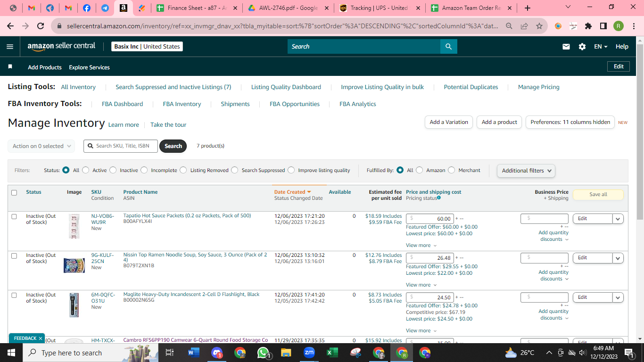Open the settings gear icon
The width and height of the screenshot is (644, 362).
[582, 47]
